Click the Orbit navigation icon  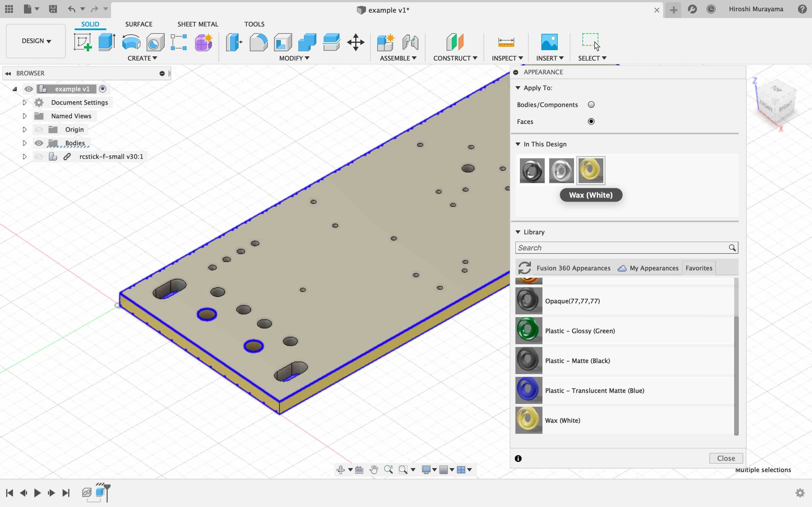pos(341,470)
